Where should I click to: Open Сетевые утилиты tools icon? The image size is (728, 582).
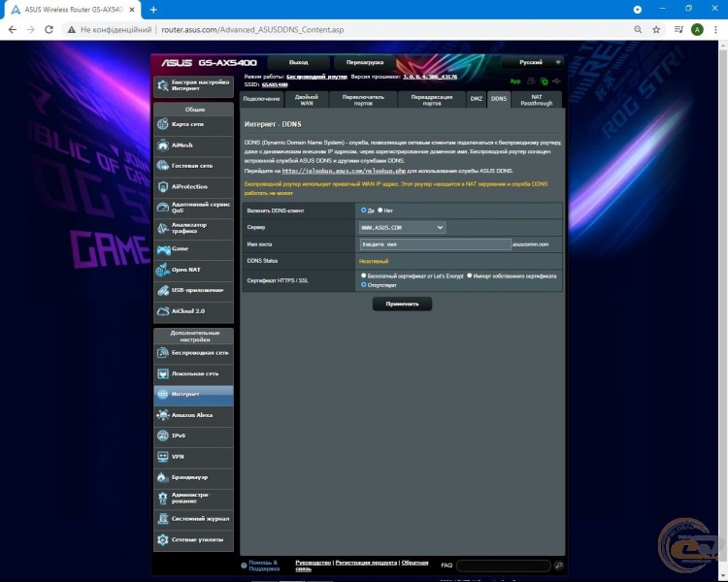(x=162, y=539)
